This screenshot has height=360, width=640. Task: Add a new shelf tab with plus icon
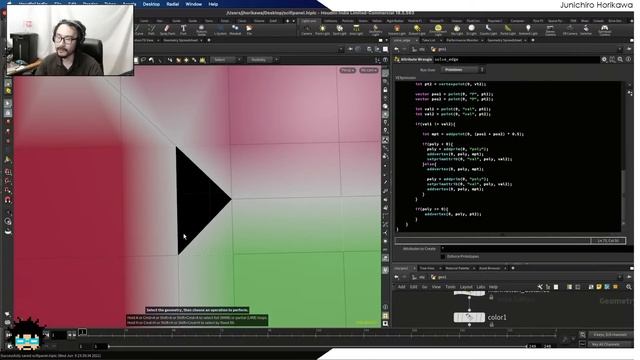[x=288, y=21]
